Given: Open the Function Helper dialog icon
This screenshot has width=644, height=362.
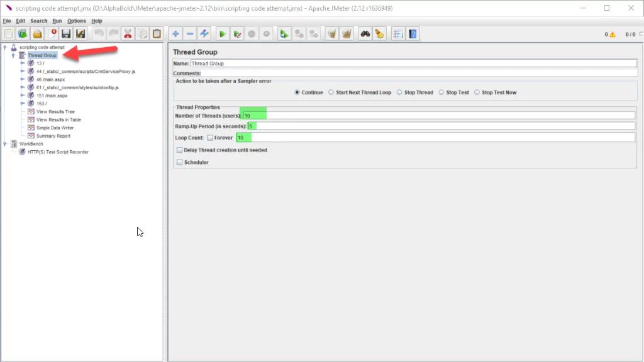Looking at the screenshot, I should 398,34.
